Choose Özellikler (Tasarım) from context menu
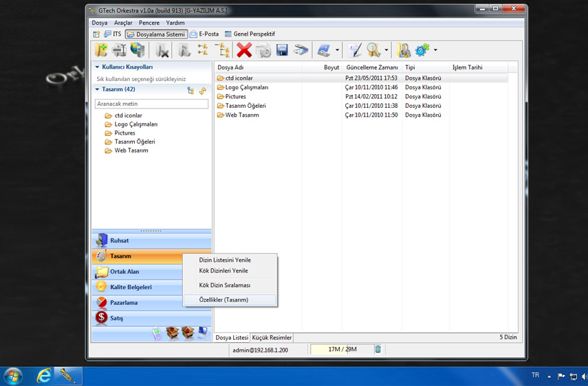 224,300
